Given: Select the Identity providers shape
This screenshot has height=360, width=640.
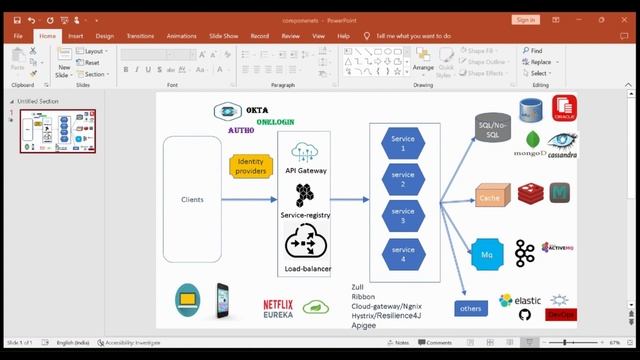Looking at the screenshot, I should pos(251,166).
